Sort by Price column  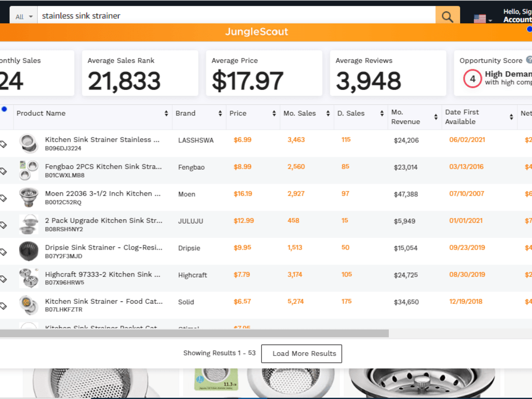[274, 113]
